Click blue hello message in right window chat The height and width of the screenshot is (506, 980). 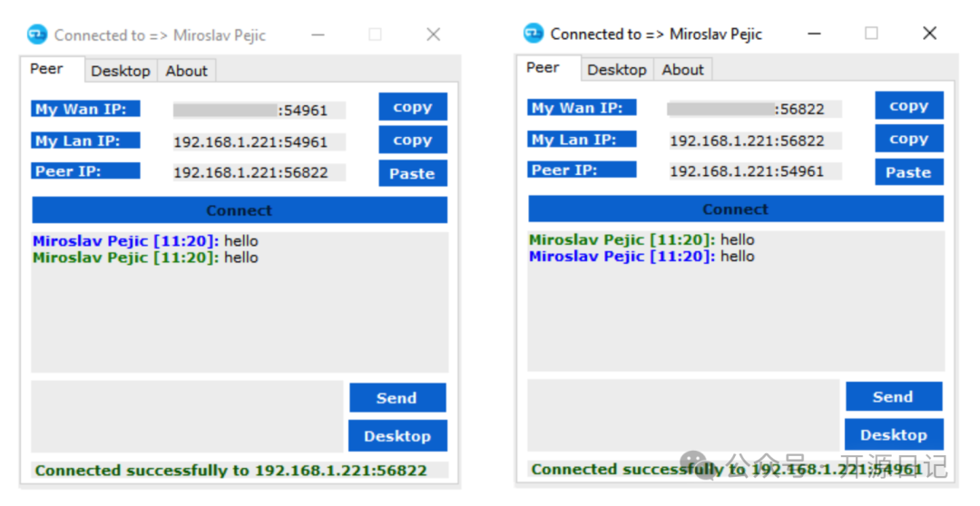click(642, 256)
